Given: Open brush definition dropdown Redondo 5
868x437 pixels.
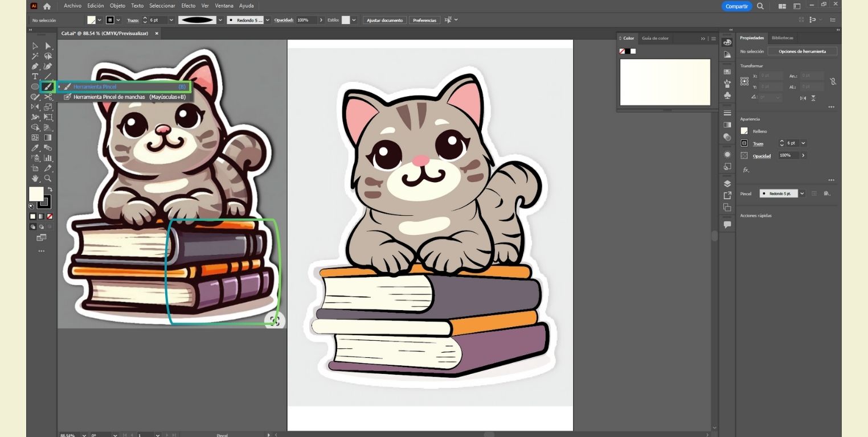Looking at the screenshot, I should (268, 20).
